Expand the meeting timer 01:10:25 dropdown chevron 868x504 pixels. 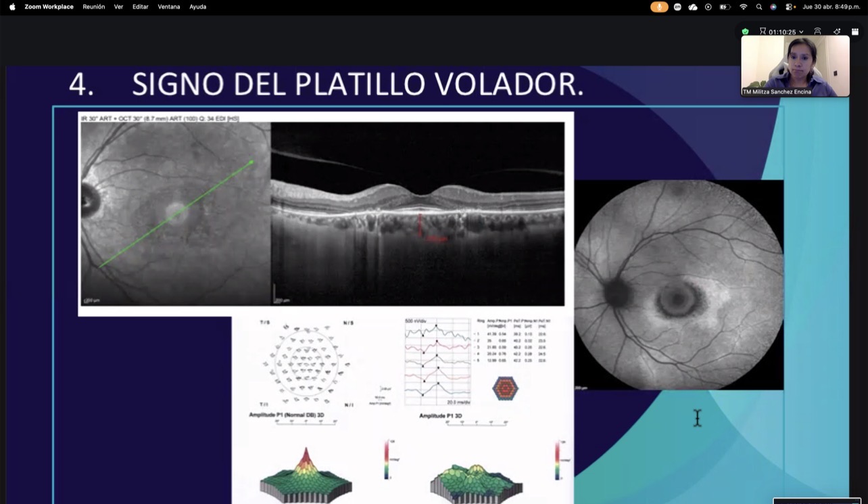pos(801,32)
